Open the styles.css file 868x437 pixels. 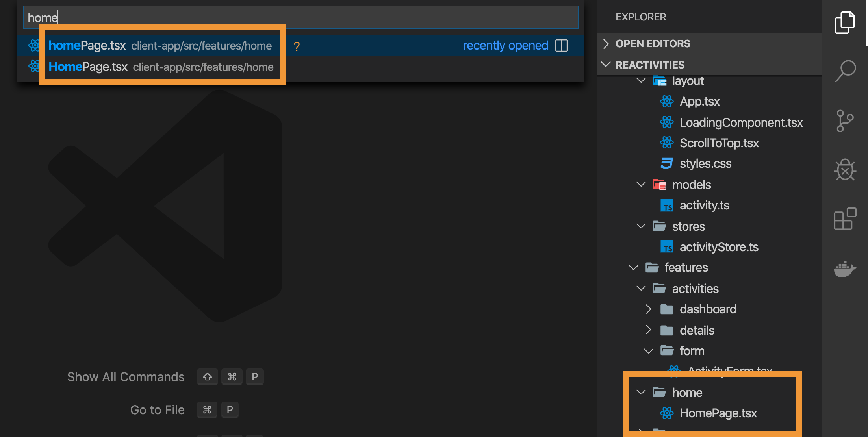(x=705, y=163)
